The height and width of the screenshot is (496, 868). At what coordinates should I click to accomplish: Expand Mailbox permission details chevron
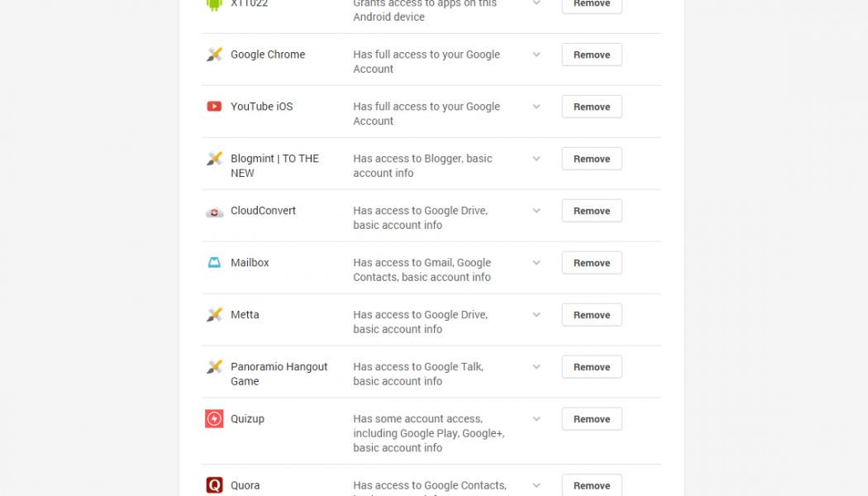pos(537,263)
